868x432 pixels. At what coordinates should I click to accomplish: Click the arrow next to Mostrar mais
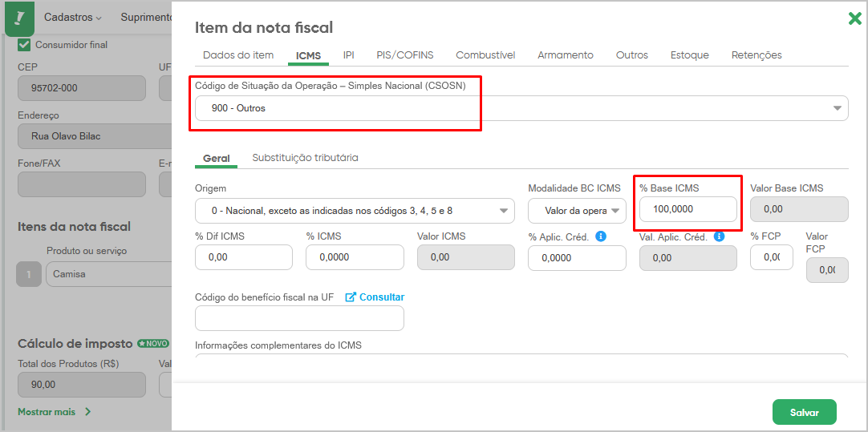pos(87,412)
